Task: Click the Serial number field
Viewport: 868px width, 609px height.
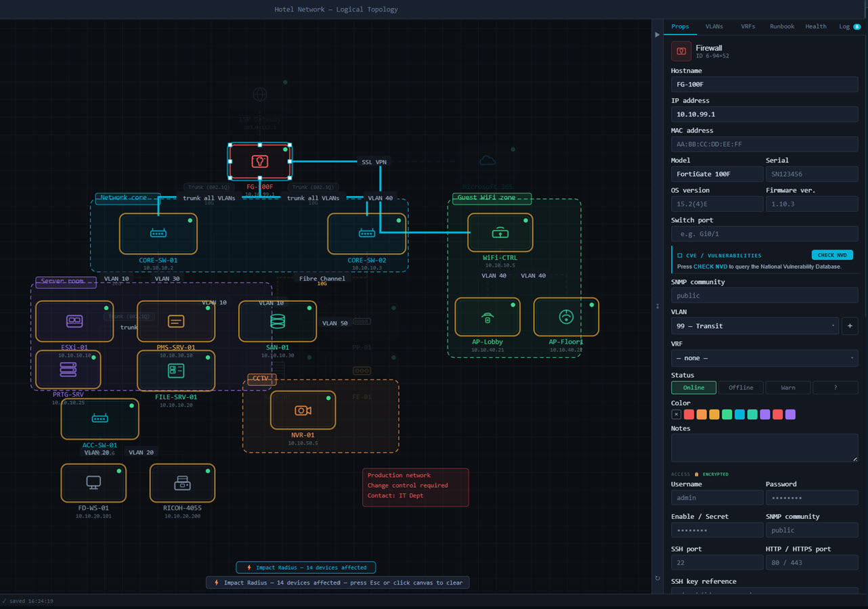Action: (812, 174)
